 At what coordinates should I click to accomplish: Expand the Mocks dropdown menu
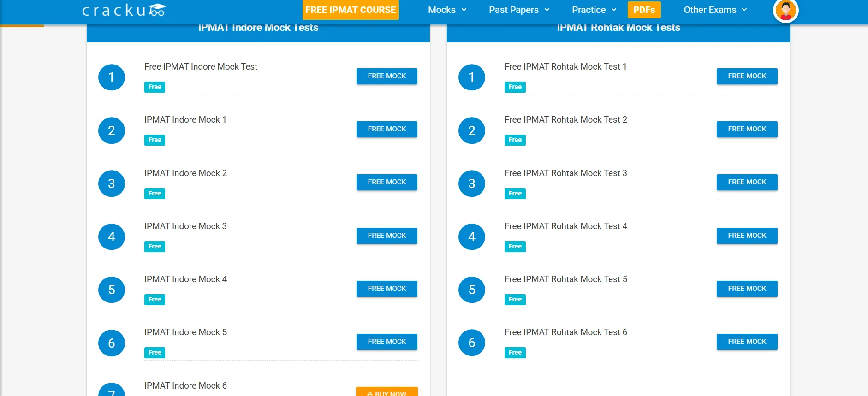pos(447,10)
